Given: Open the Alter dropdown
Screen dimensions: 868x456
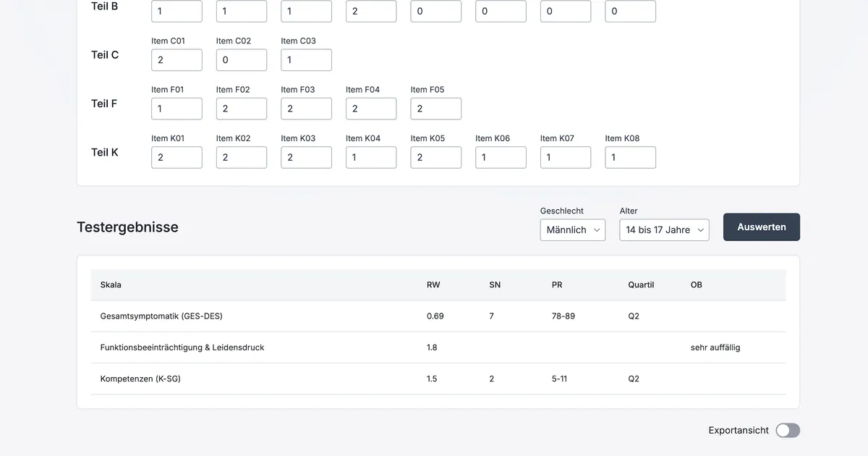Looking at the screenshot, I should pos(664,230).
